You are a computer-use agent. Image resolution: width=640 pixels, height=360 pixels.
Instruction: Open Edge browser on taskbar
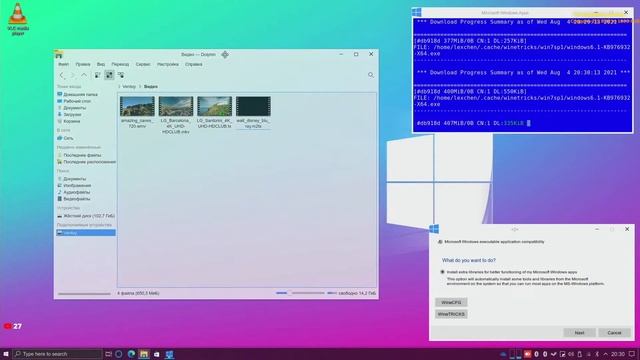(x=131, y=354)
